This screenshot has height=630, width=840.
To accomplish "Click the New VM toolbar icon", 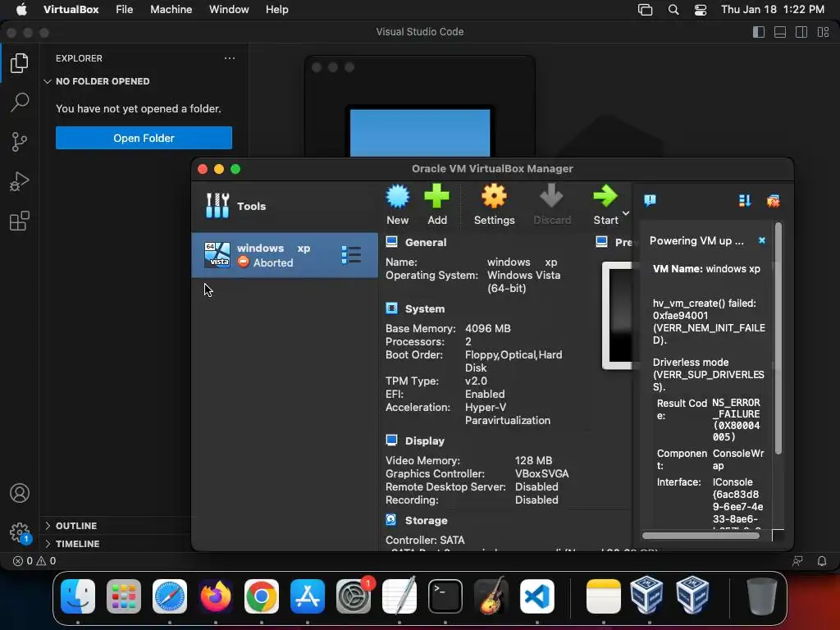I will [x=398, y=204].
